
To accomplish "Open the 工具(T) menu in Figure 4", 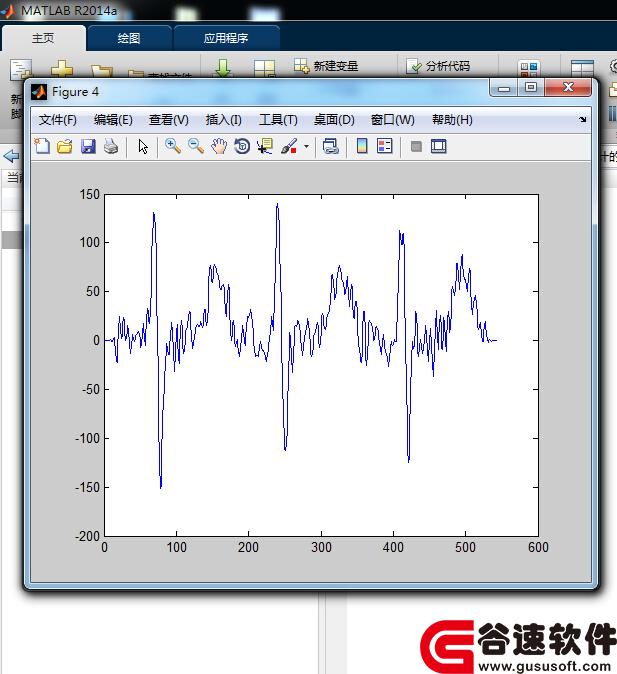I will pyautogui.click(x=278, y=119).
